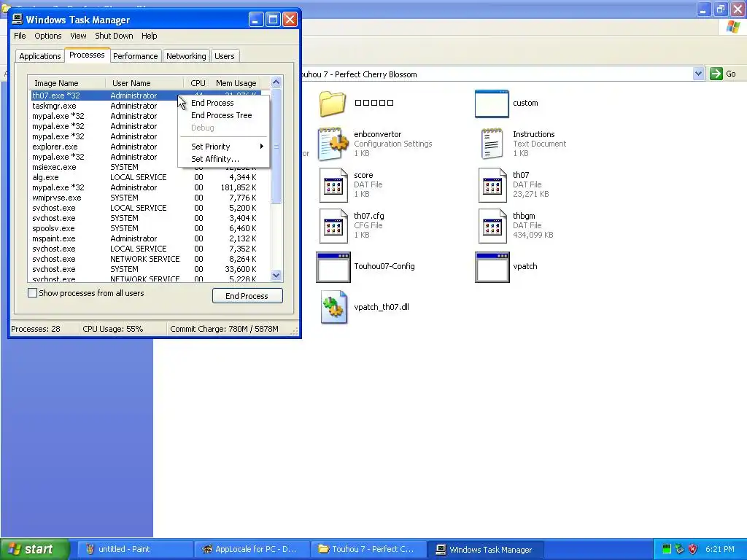Viewport: 747px width, 560px height.
Task: Select the Touhou07-Config application icon
Action: click(333, 267)
